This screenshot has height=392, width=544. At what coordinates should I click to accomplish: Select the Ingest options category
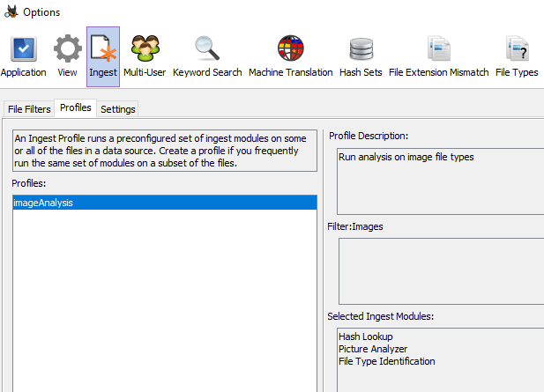click(103, 56)
